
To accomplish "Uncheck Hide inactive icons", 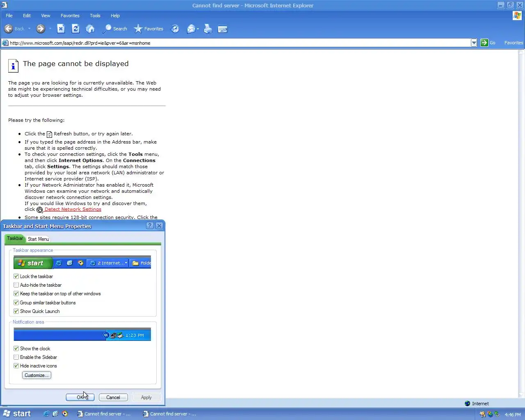I will 16,366.
